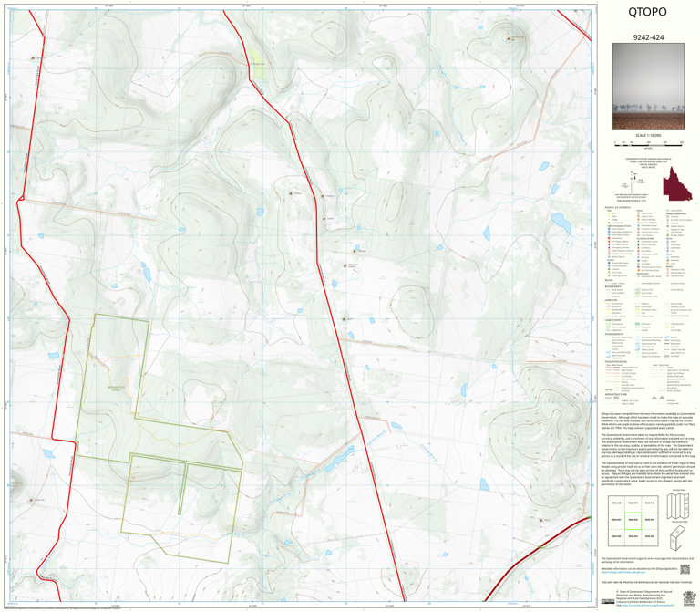Click the SCALE 1:10,000 label
Image resolution: width=700 pixels, height=612 pixels.
(648, 135)
